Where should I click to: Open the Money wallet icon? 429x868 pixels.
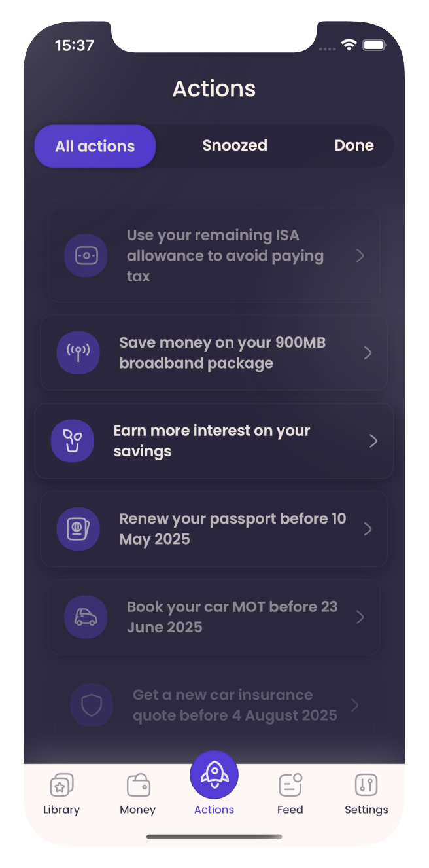point(137,785)
